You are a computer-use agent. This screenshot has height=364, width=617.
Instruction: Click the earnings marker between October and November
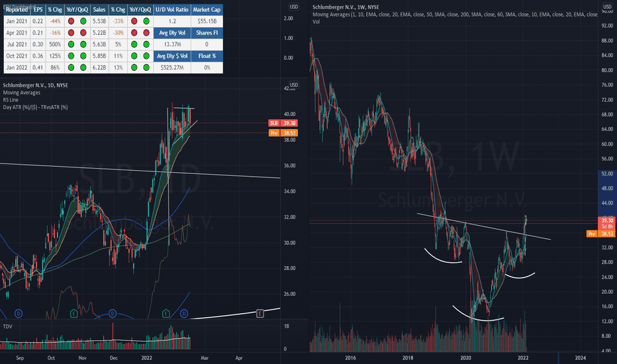[x=73, y=314]
